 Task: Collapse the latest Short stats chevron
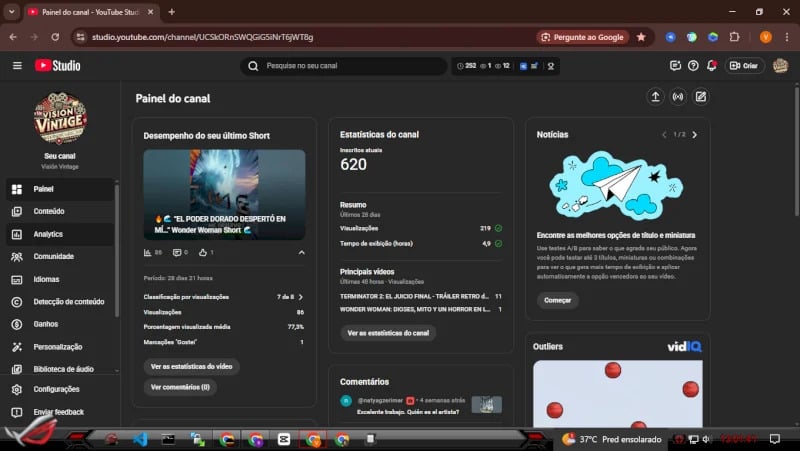click(301, 253)
